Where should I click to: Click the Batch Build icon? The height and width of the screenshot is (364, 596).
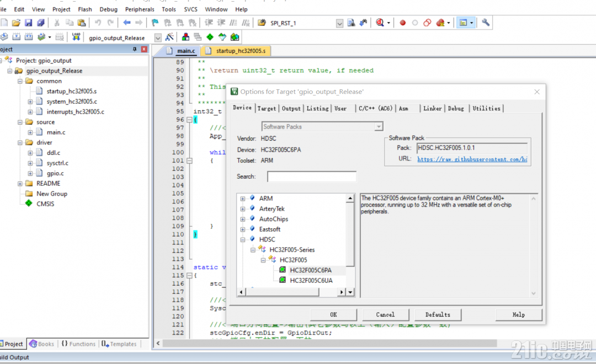41,37
